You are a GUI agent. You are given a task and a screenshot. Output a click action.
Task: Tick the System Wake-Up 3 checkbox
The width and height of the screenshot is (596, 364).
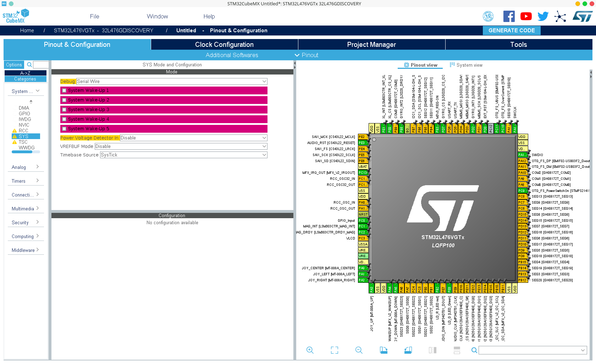pyautogui.click(x=64, y=110)
